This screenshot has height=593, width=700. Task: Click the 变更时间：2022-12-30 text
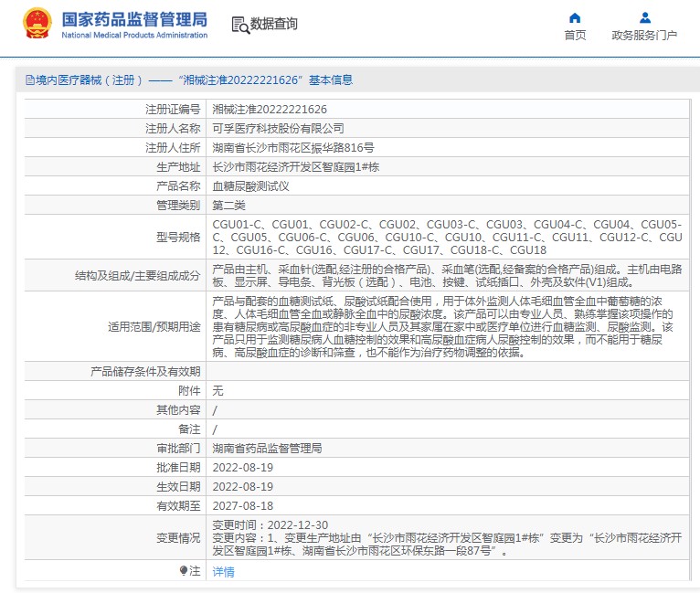(270, 524)
